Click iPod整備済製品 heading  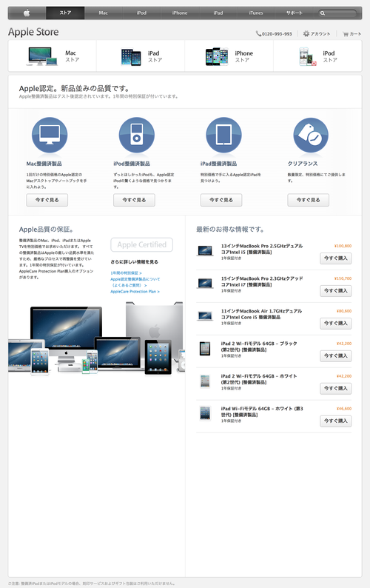132,164
